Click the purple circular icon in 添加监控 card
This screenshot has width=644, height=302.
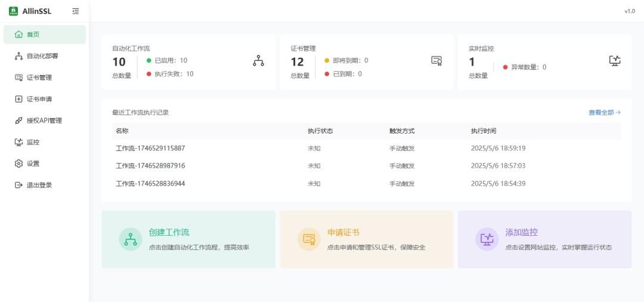487,239
